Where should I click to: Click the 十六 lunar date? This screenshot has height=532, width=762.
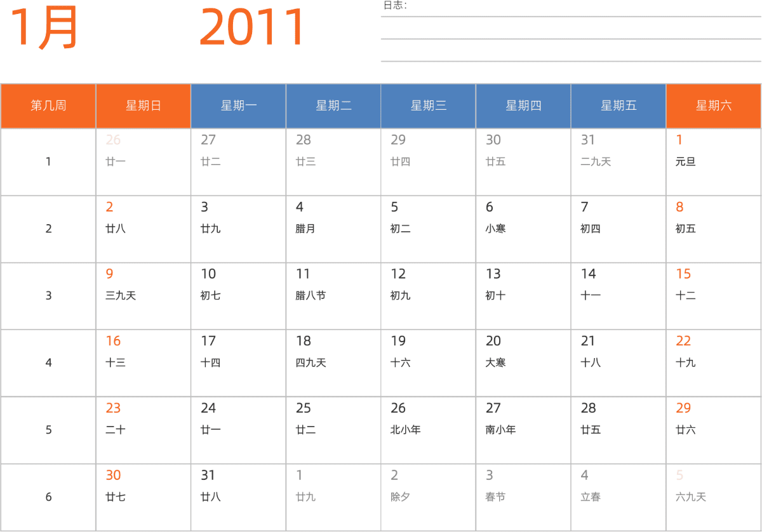coord(401,363)
